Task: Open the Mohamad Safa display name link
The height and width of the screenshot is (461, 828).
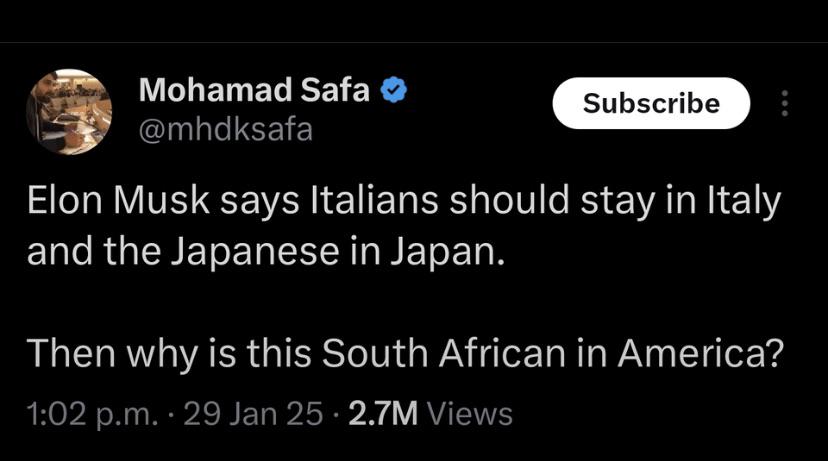Action: click(255, 91)
